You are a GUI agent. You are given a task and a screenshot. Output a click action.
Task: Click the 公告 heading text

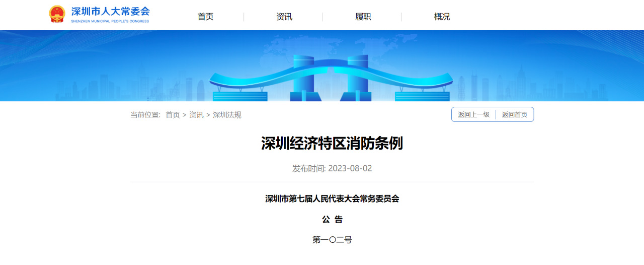pos(332,219)
